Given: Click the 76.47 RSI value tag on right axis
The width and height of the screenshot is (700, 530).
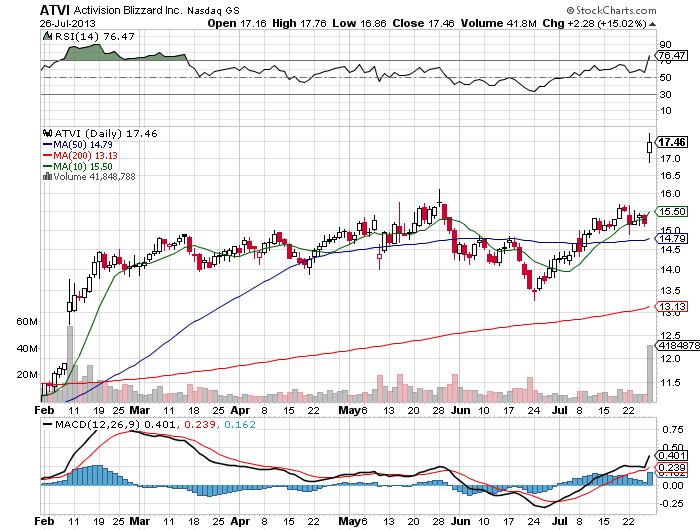Looking at the screenshot, I should [671, 55].
